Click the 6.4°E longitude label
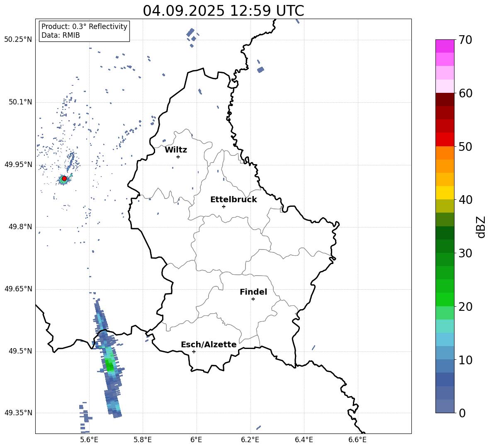Viewport: 491px width, 448px height. (x=304, y=440)
